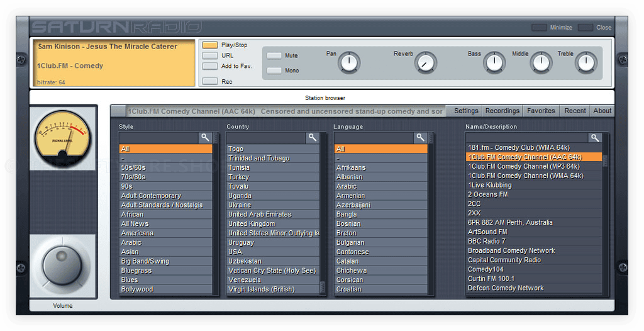This screenshot has height=331, width=644.
Task: Click the Country search magnifier icon
Action: (x=313, y=137)
